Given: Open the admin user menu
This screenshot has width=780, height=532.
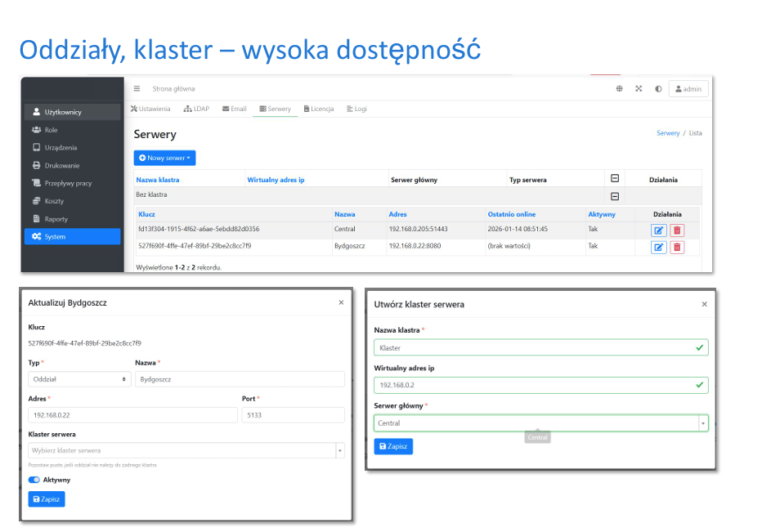Looking at the screenshot, I should [x=688, y=89].
